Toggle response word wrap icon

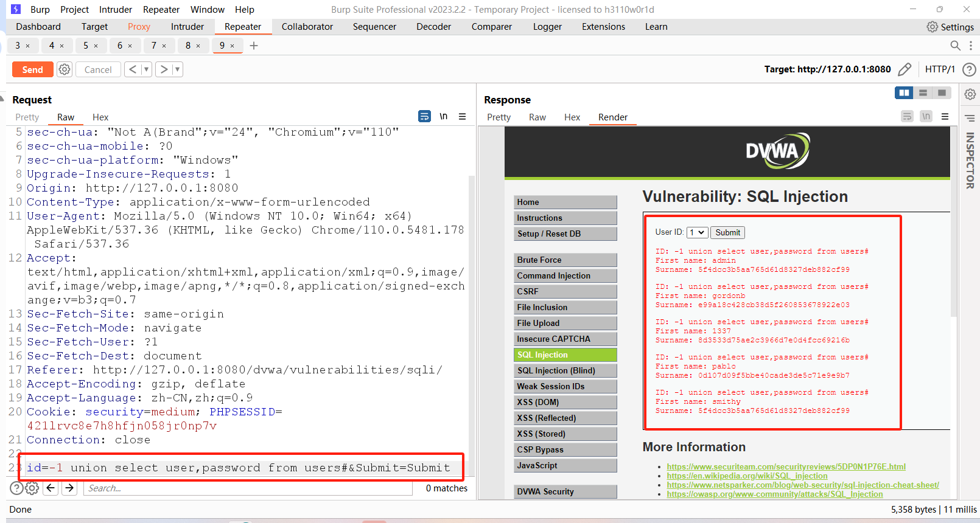click(907, 116)
